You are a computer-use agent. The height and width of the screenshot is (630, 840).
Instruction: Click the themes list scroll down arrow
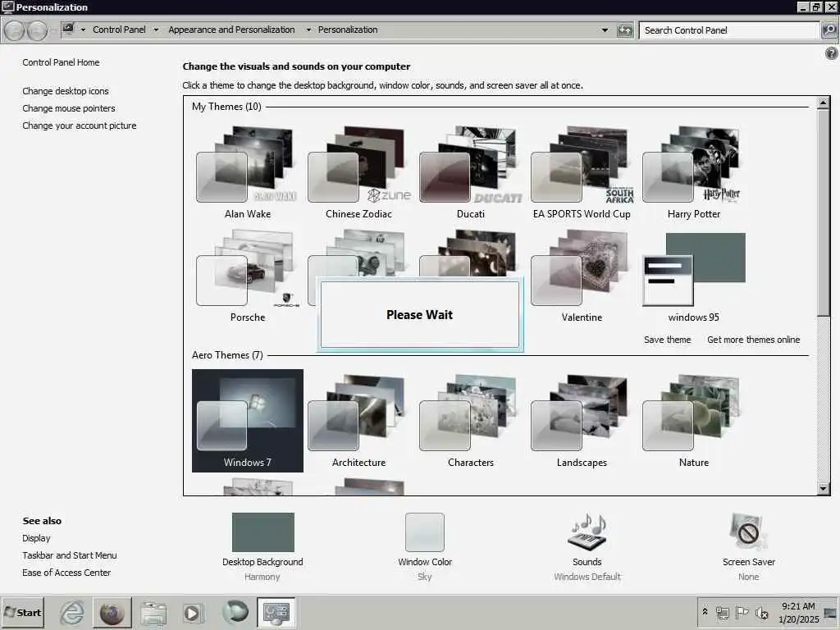[824, 488]
